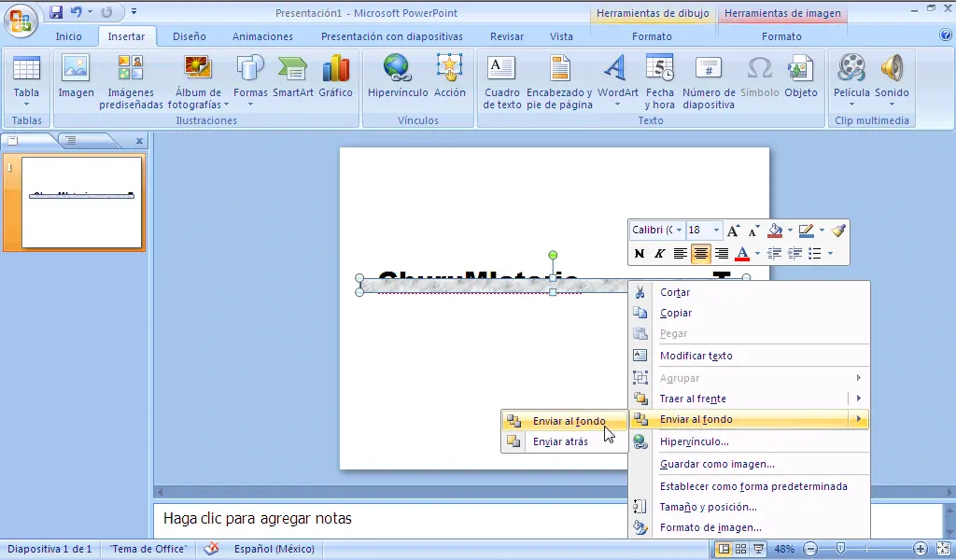Click the zoom slider handle
Screen dimensions: 956x560
click(840, 549)
